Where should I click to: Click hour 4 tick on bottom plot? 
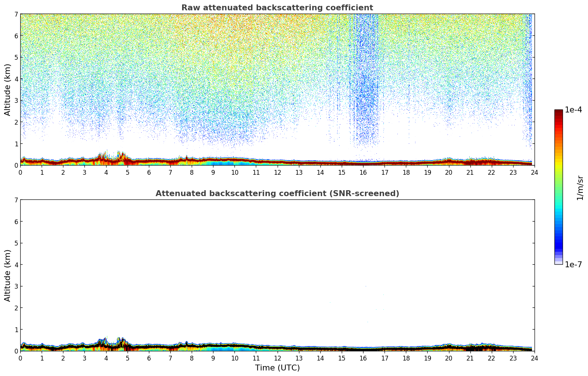pyautogui.click(x=106, y=358)
